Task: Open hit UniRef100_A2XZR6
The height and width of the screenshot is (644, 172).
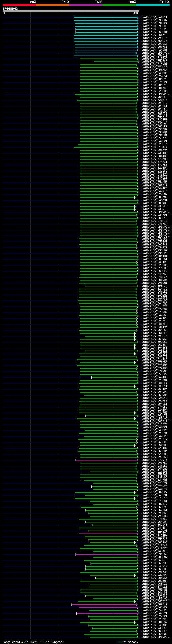Action: coord(154,50)
